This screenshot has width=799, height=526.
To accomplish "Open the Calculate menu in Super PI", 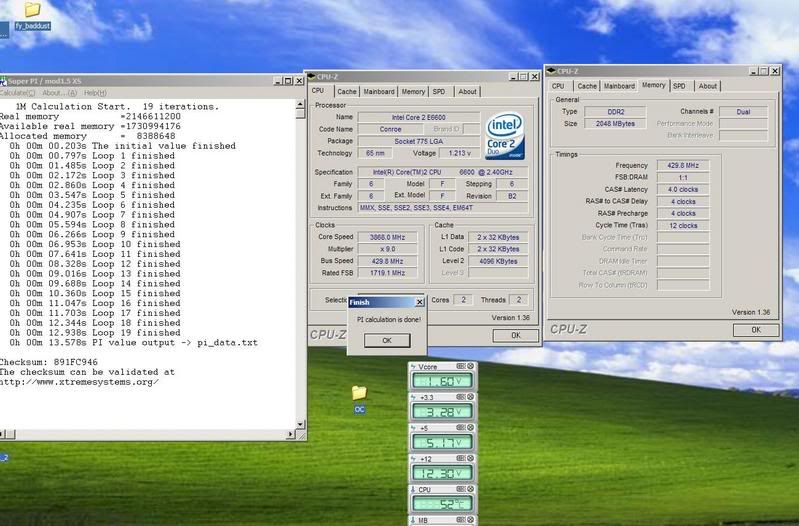I will (x=17, y=93).
